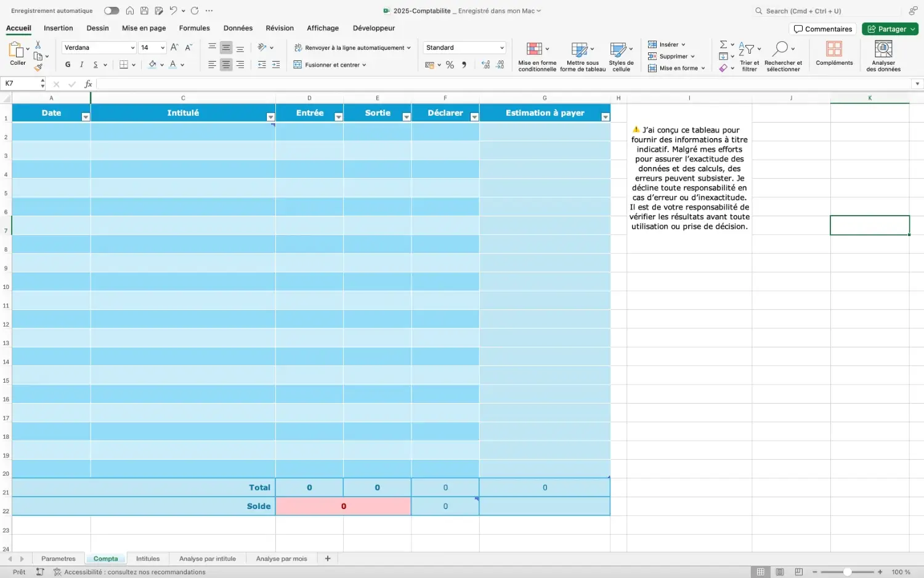Click the Commentaires button
Viewport: 924px width, 578px height.
coord(822,29)
